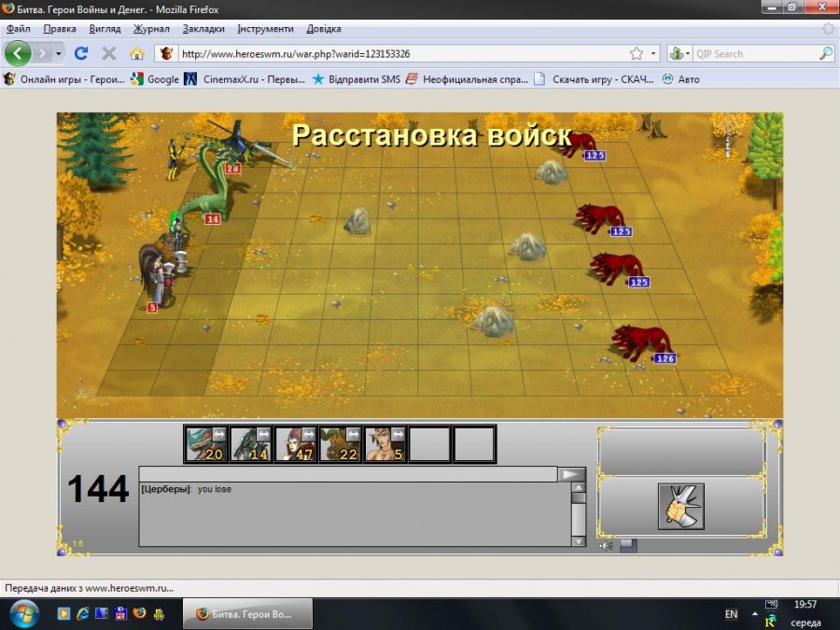Go to the browser home page

tap(137, 53)
